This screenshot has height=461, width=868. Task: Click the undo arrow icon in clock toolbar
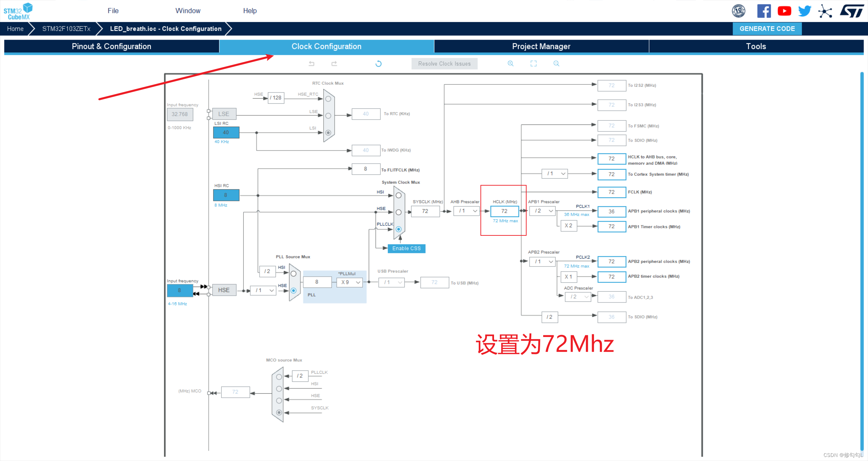311,64
